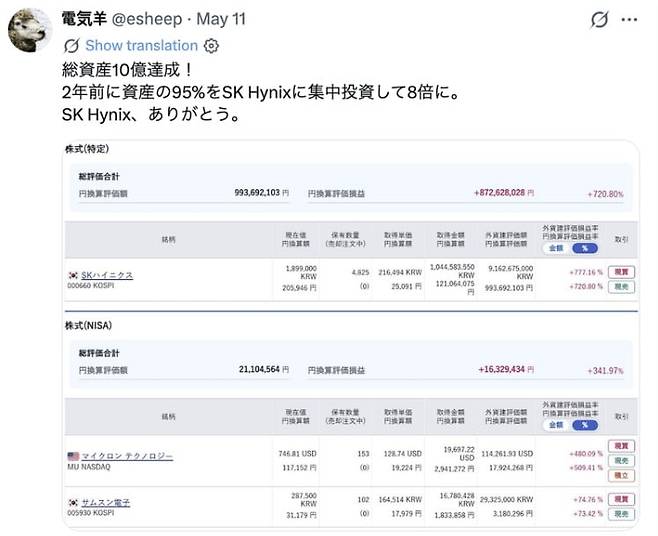Click the tweet line 総資産10億達成！
Image resolution: width=658 pixels, height=536 pixels.
point(127,70)
